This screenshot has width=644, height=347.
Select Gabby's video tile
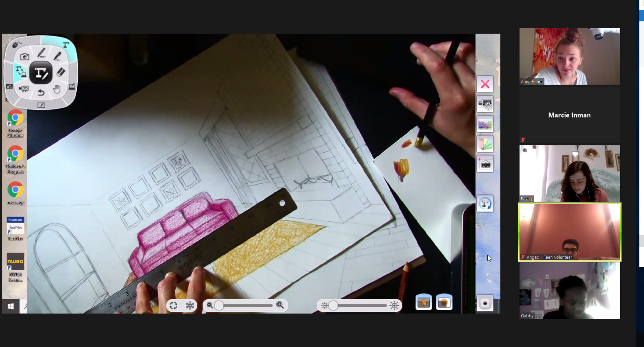point(570,291)
